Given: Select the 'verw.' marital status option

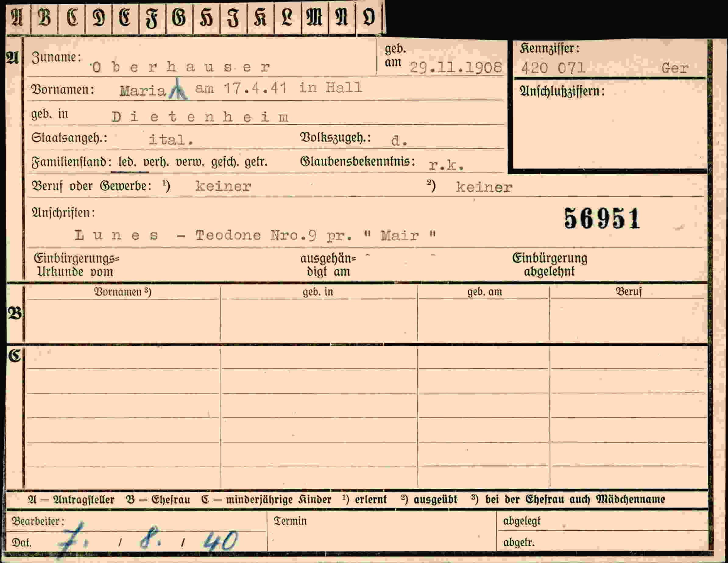Looking at the screenshot, I should 190,162.
